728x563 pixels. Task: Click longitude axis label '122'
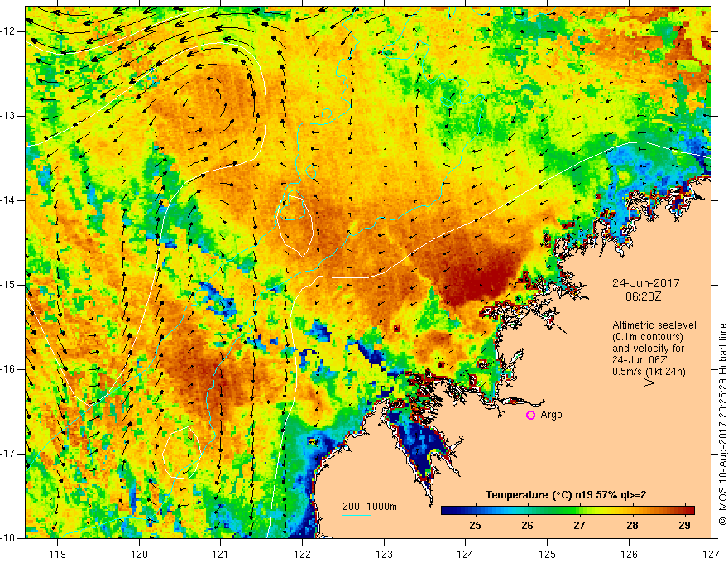point(302,554)
